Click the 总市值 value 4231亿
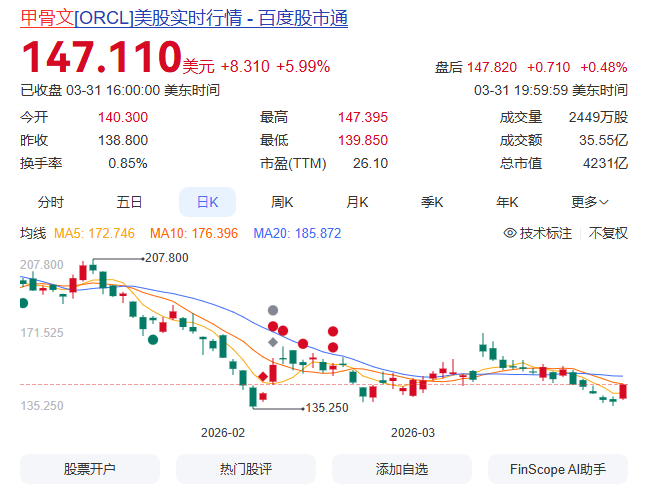The image size is (663, 497). tap(605, 163)
